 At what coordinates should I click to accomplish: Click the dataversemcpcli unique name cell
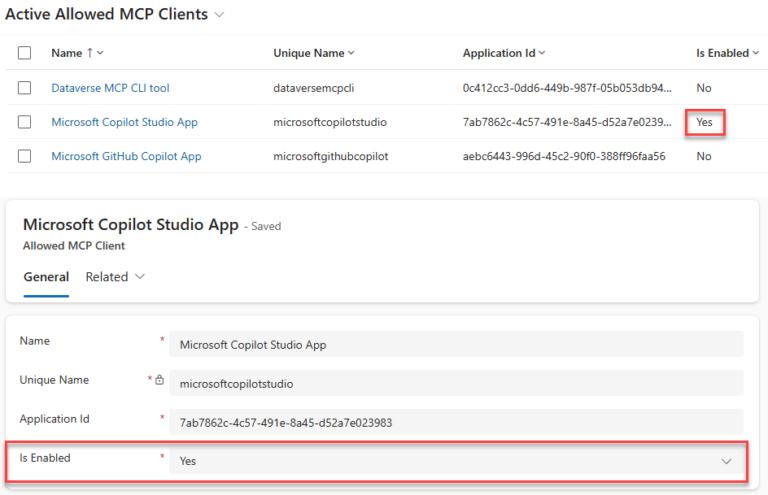pos(313,88)
